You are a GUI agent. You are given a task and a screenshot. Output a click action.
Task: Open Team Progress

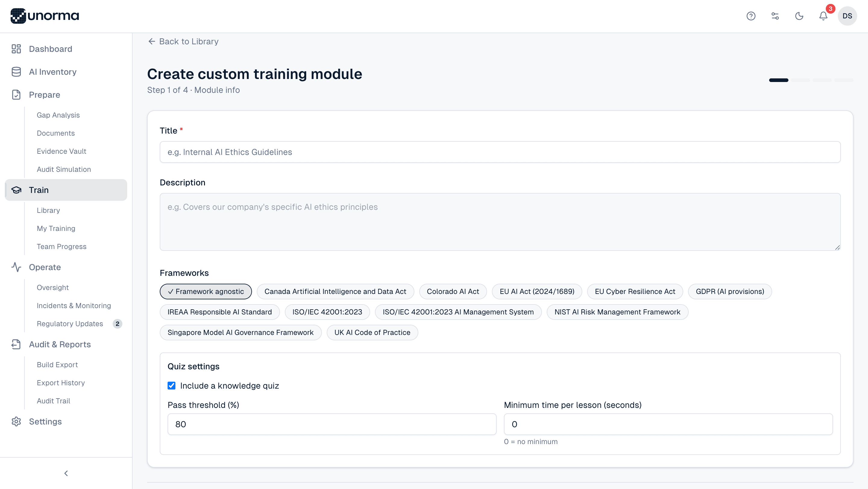tap(62, 247)
